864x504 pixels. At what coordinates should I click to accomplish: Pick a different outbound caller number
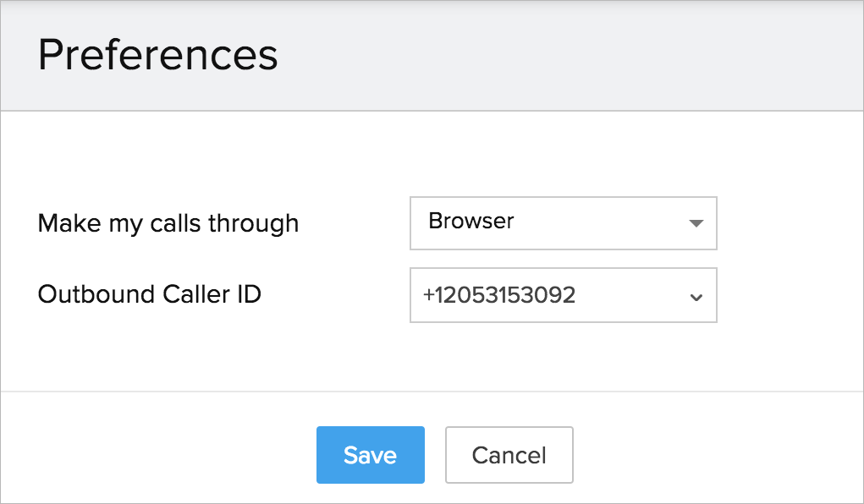pos(563,295)
